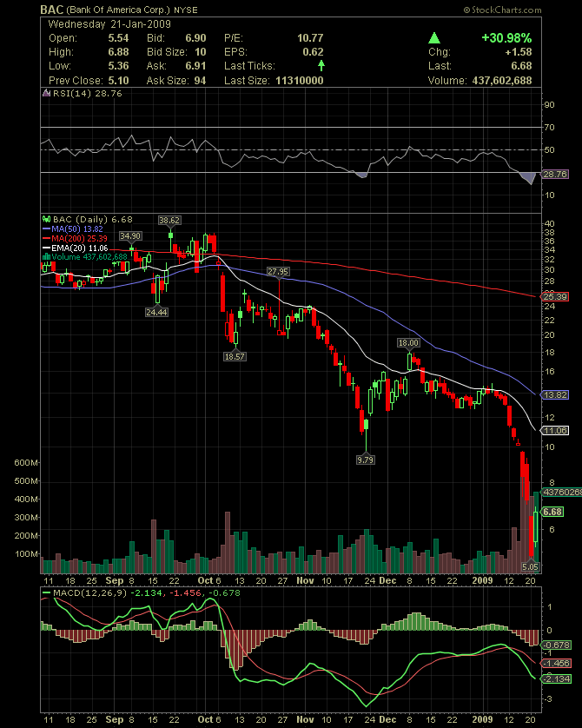This screenshot has width=582, height=728.
Task: Click the 18.00 December high annotation
Action: 408,342
